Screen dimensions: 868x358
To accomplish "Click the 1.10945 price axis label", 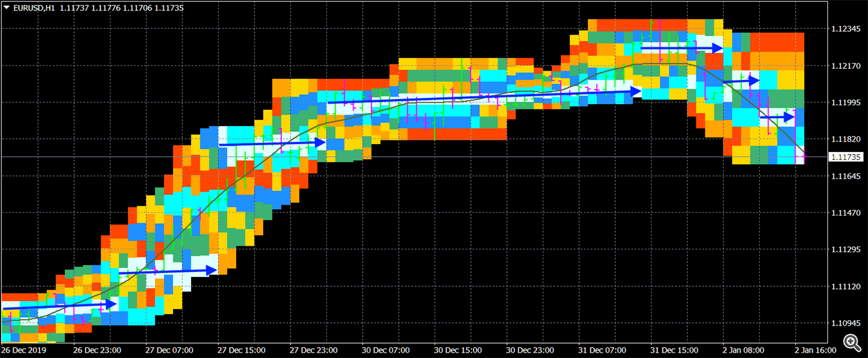I will pos(845,323).
